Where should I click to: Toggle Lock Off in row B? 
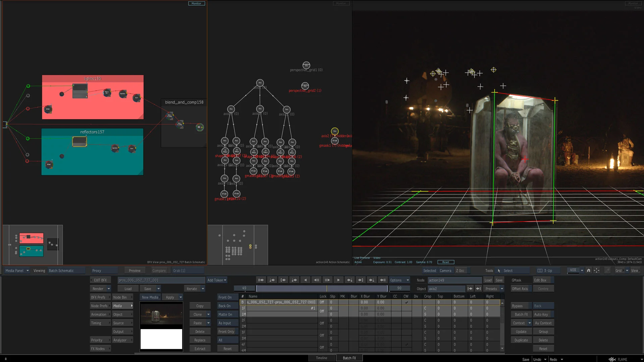point(322,302)
